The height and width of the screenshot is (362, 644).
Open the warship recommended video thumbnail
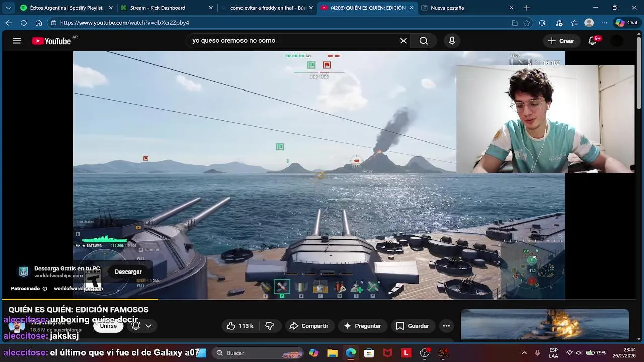tap(545, 325)
